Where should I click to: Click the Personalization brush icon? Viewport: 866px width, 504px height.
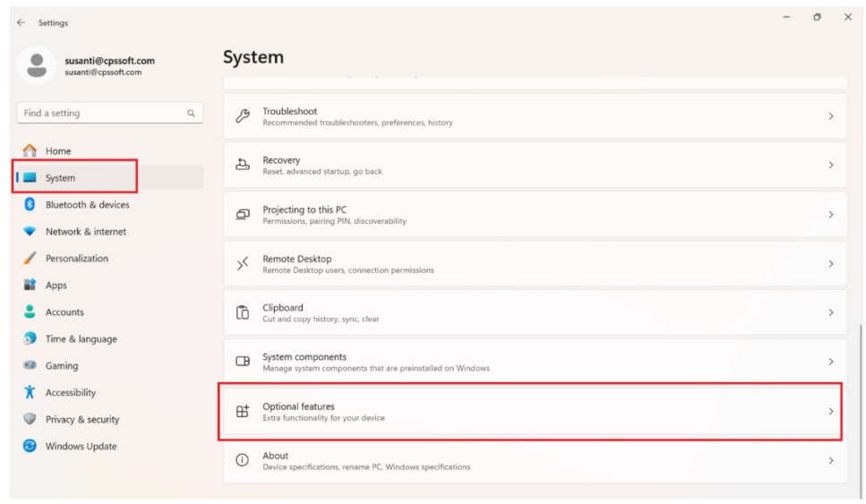pos(30,258)
